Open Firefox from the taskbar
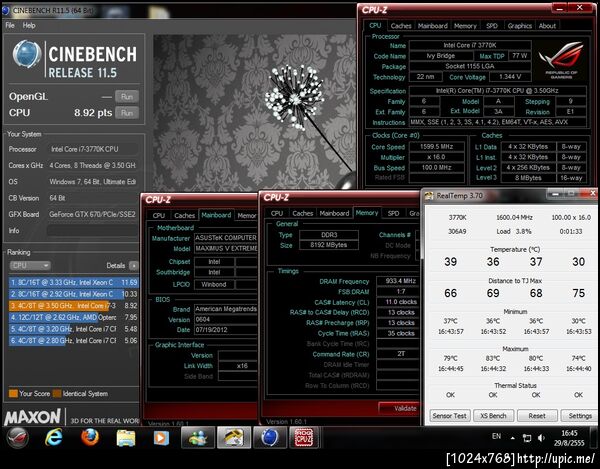Image resolution: width=600 pixels, height=469 pixels. click(90, 437)
